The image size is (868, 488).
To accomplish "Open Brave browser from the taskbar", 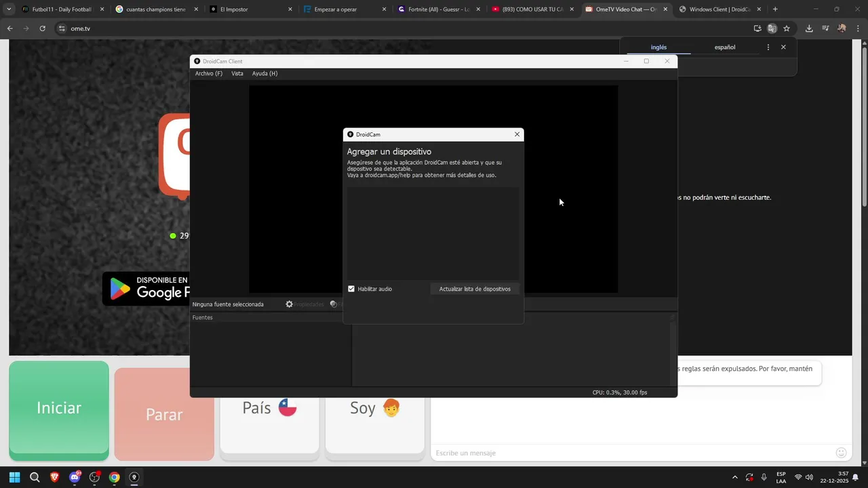I will 54,477.
